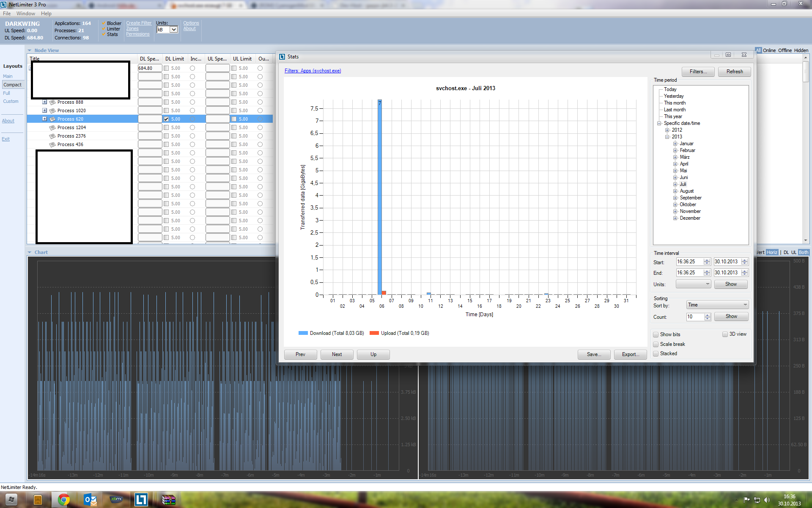The width and height of the screenshot is (812, 508).
Task: Open the Sort by Time dropdown
Action: tap(717, 305)
